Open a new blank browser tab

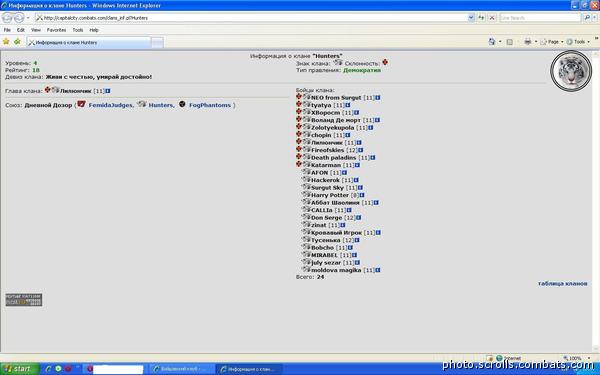pos(157,42)
